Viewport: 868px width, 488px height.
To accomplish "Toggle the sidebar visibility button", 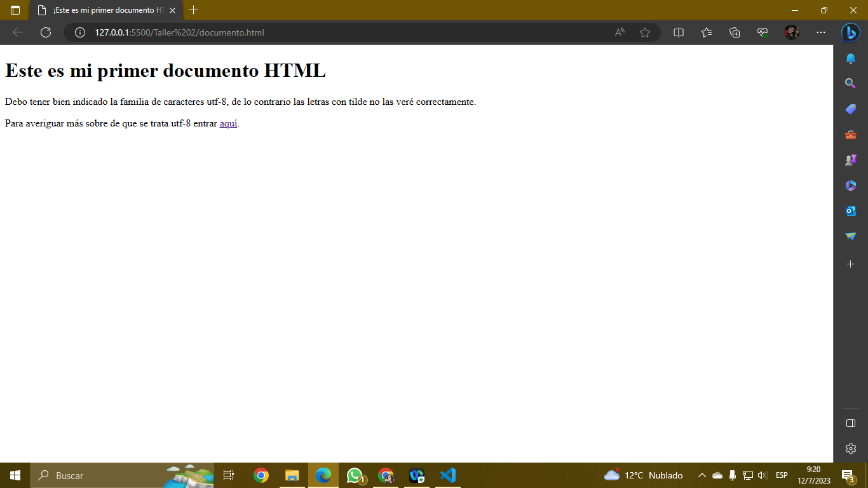I will [x=850, y=423].
